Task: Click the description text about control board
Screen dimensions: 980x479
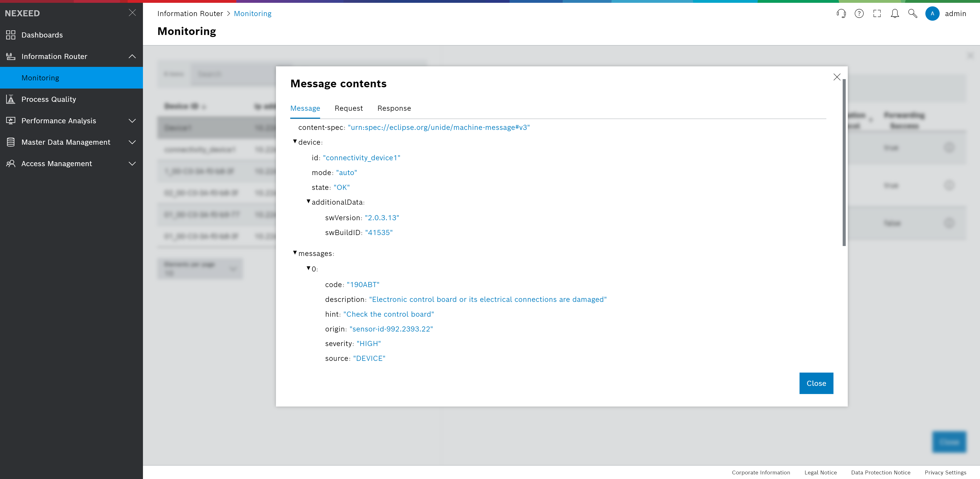Action: (488, 300)
